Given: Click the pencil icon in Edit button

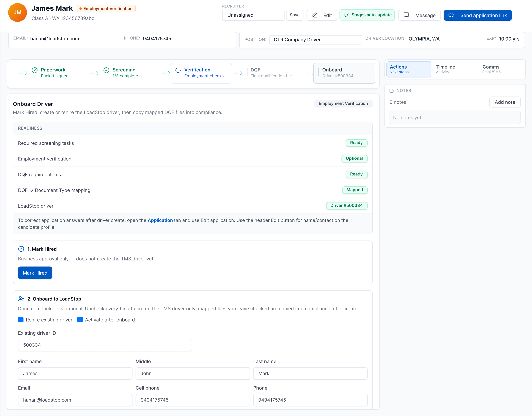Looking at the screenshot, I should click(x=314, y=15).
